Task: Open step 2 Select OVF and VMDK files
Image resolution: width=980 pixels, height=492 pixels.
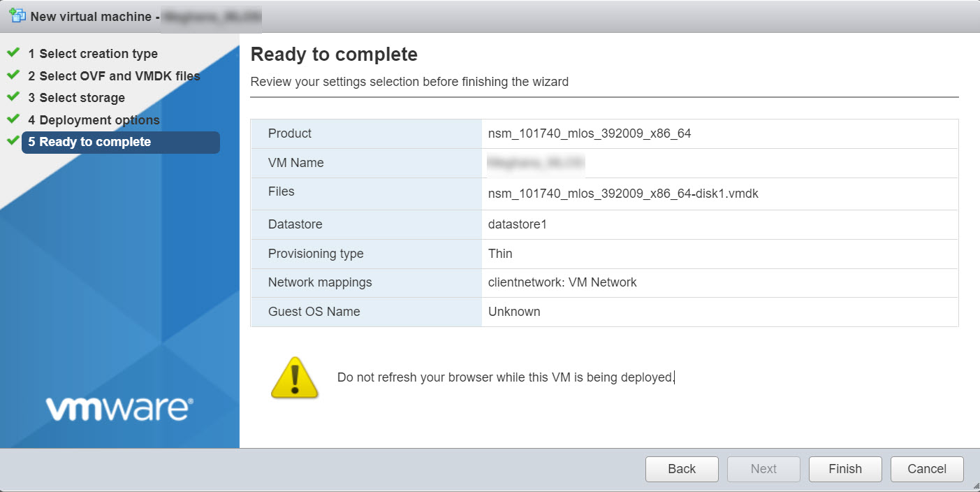Action: pyautogui.click(x=114, y=75)
